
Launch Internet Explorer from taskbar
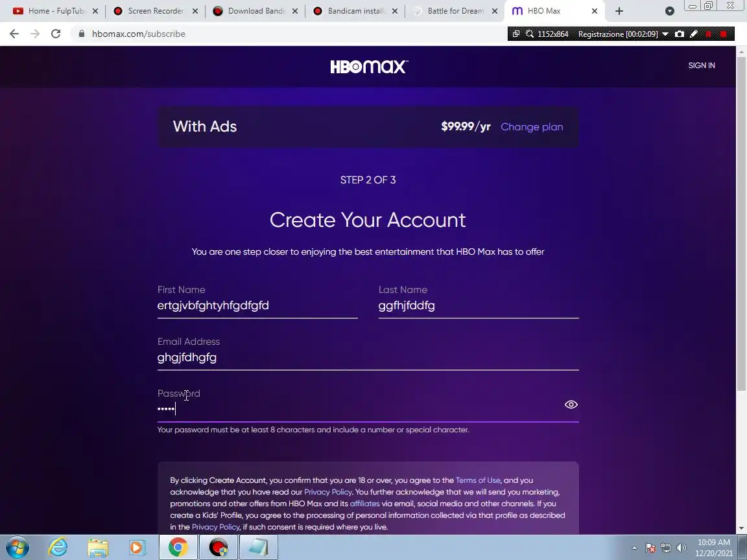pyautogui.click(x=58, y=548)
